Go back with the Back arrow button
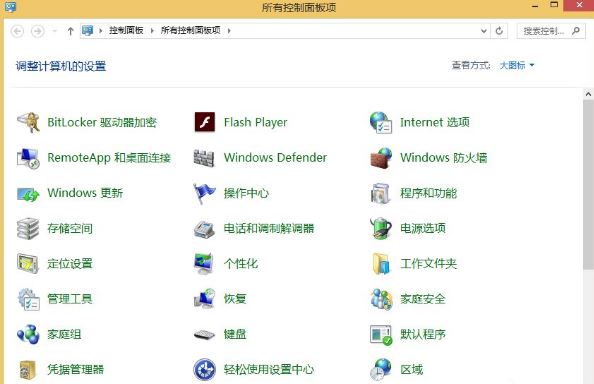 [17, 31]
